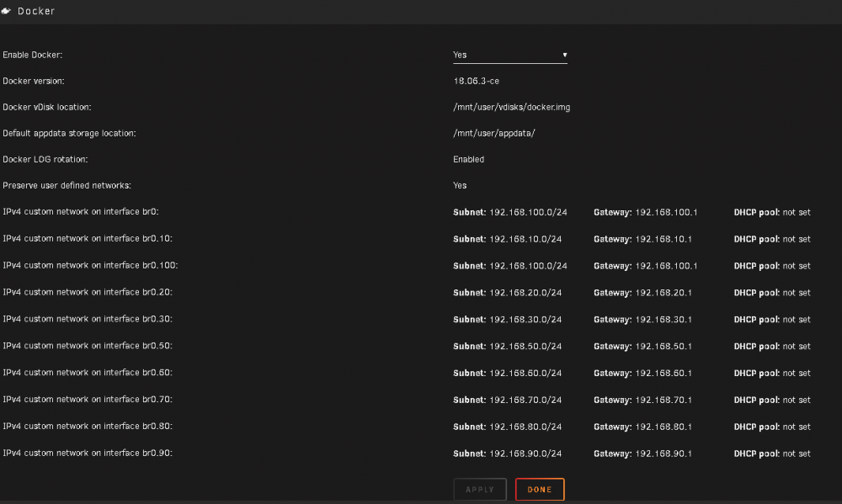The width and height of the screenshot is (842, 504).
Task: Click DHCP pool not set in br0.100 row
Action: [x=772, y=266]
